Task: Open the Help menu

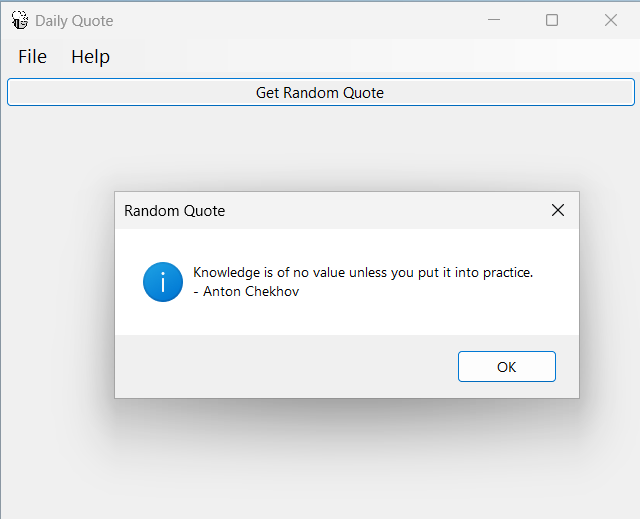Action: (90, 56)
